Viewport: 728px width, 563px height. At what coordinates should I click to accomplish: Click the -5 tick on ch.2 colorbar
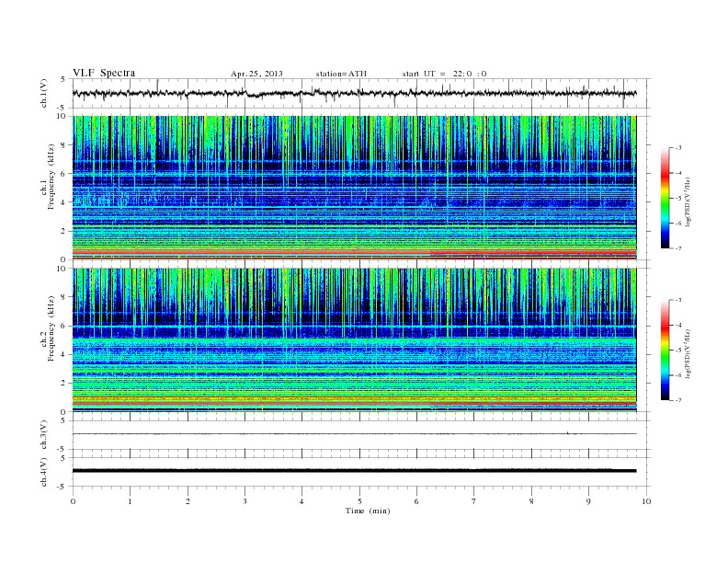(x=677, y=350)
